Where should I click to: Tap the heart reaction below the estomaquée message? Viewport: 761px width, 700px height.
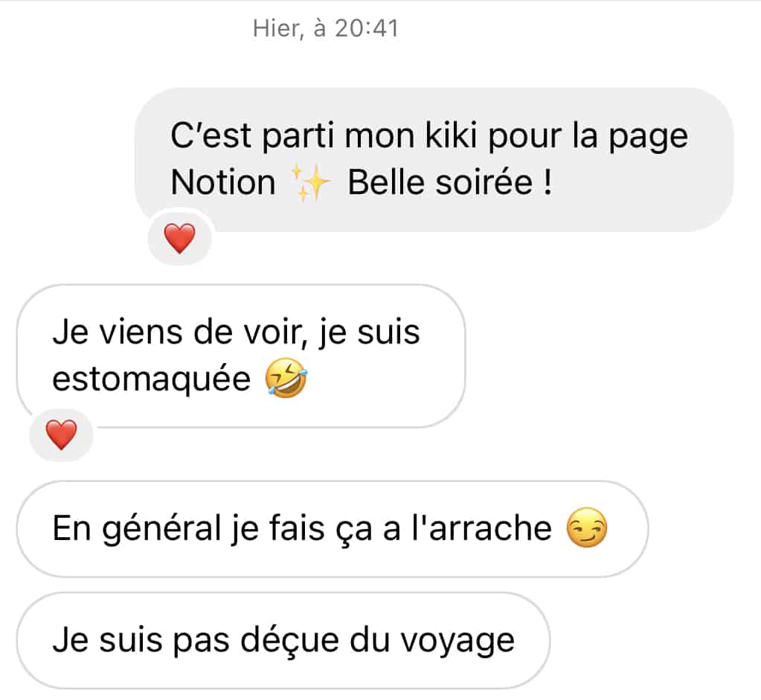click(61, 434)
